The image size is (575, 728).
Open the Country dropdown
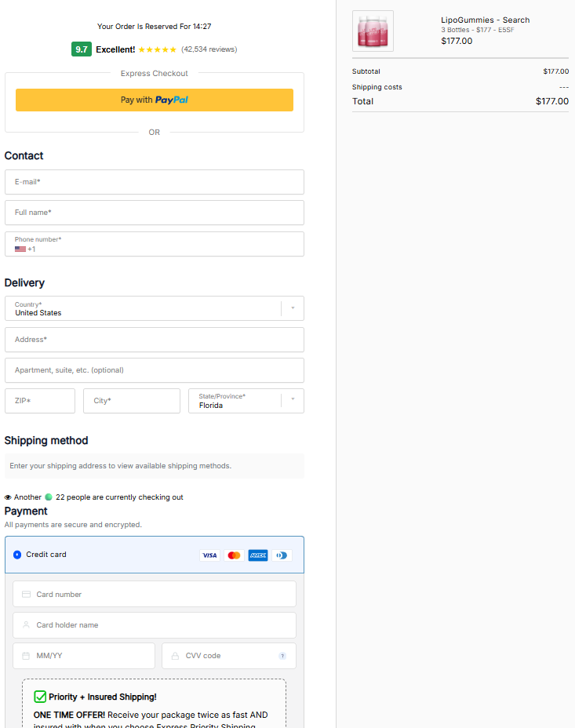tap(154, 308)
